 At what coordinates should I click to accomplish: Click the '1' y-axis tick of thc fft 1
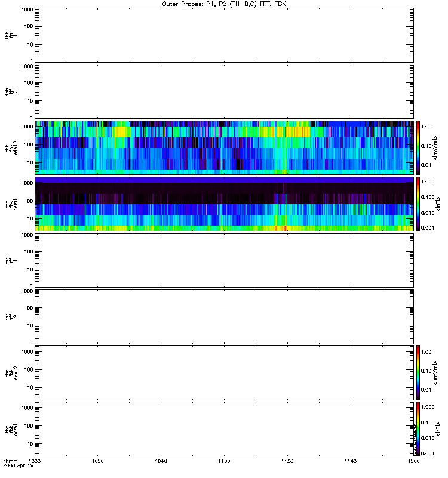point(32,286)
